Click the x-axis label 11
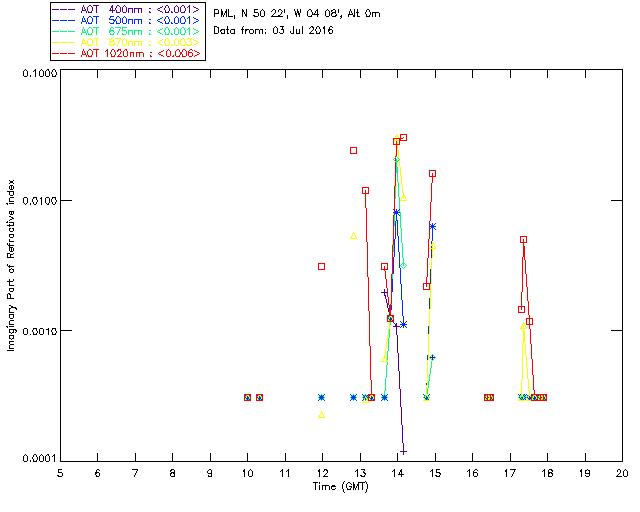The width and height of the screenshot is (640, 512). [285, 473]
